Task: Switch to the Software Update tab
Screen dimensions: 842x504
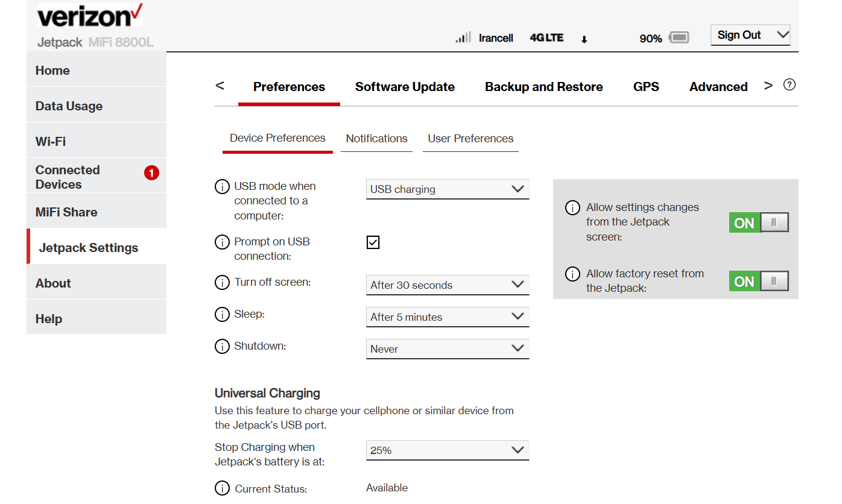Action: 405,87
